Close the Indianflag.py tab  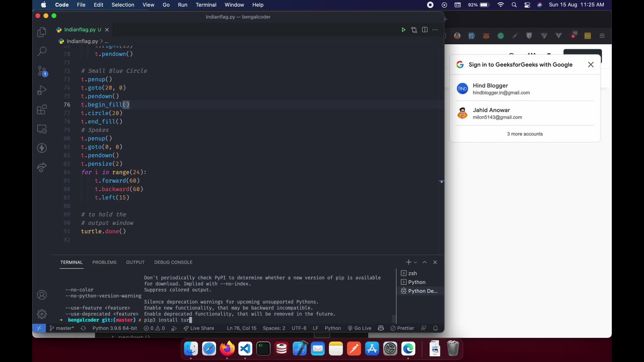[107, 30]
